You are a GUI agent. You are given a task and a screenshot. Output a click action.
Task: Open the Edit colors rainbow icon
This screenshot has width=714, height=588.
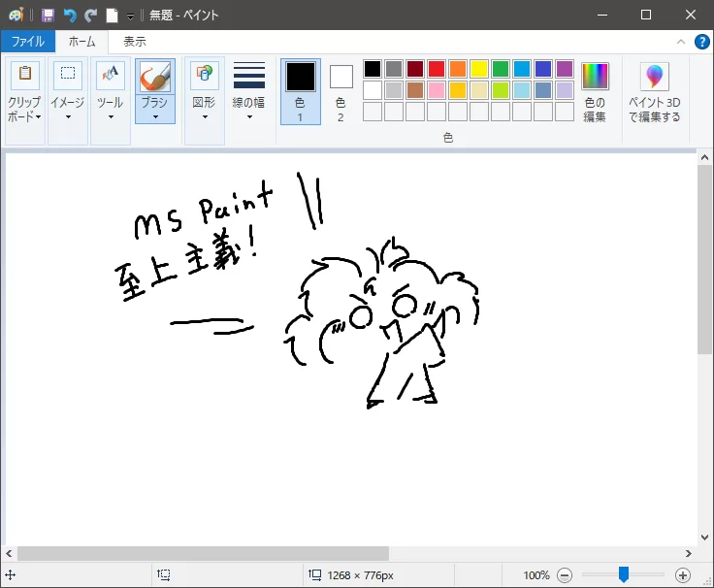[595, 77]
